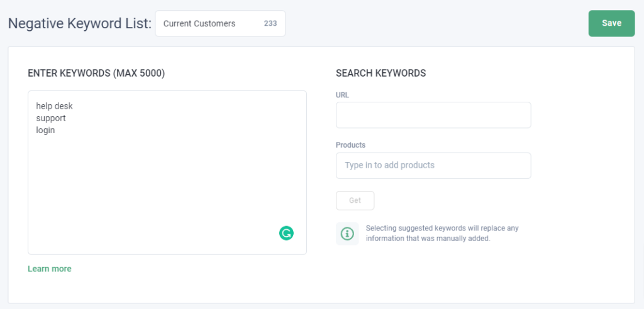Click the URL field label
This screenshot has width=644, height=309.
(342, 95)
